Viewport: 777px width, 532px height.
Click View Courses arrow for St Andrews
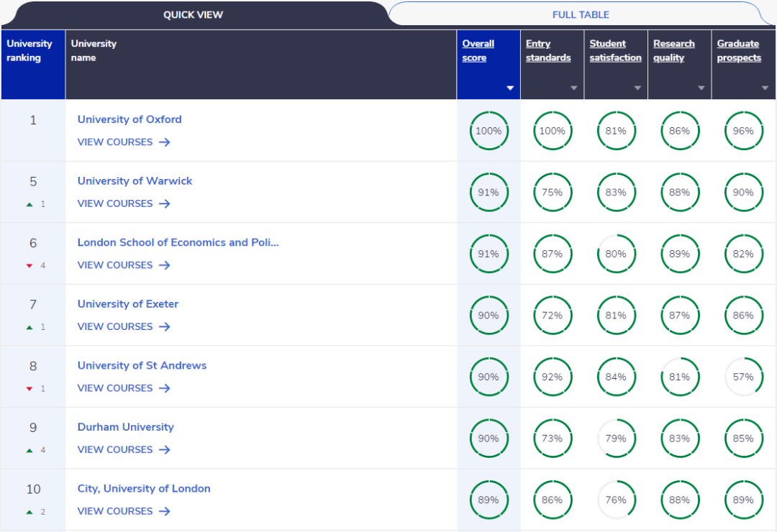[x=165, y=388]
